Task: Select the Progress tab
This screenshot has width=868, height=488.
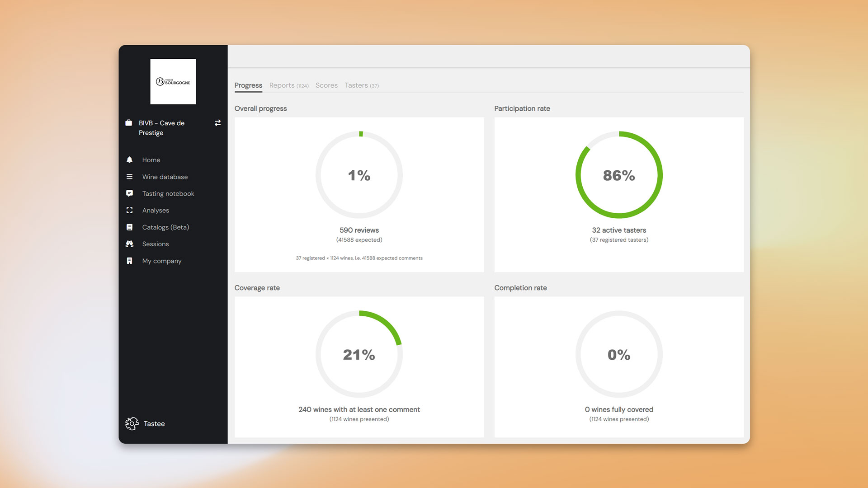Action: [248, 85]
